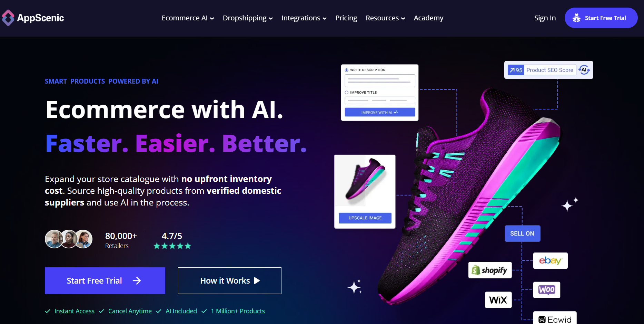Click the shoe thumbnail above Upscale Image
This screenshot has height=324, width=644.
pyautogui.click(x=365, y=181)
